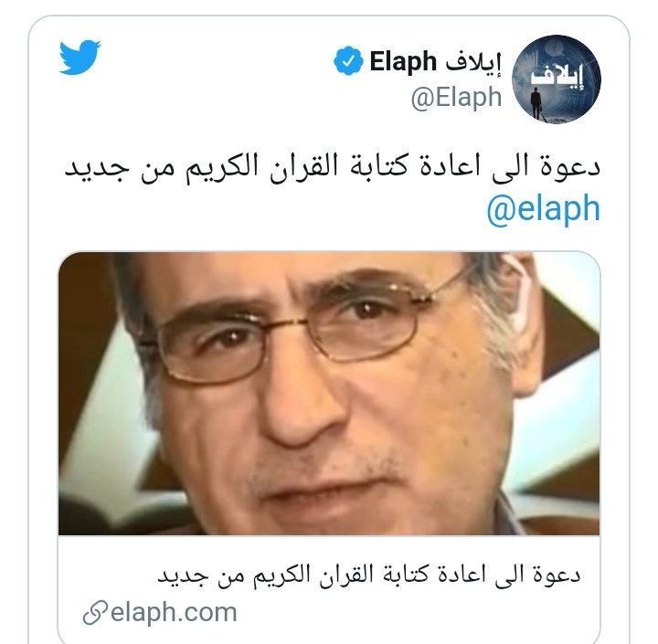Open the article photo of man with glasses
658x644 pixels.
(329, 394)
